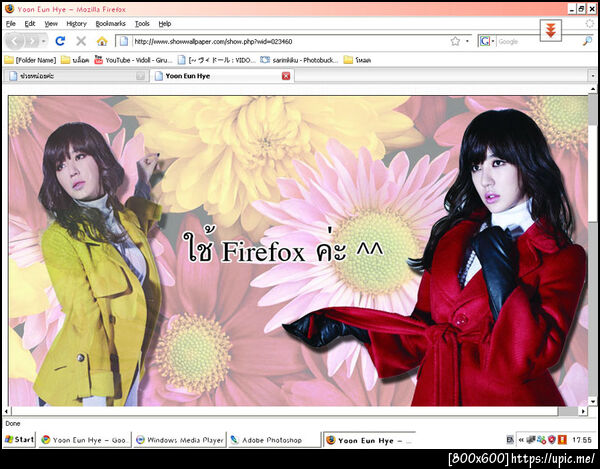The image size is (600, 469).
Task: Click the Firefox logo in title bar
Action: tap(10, 9)
